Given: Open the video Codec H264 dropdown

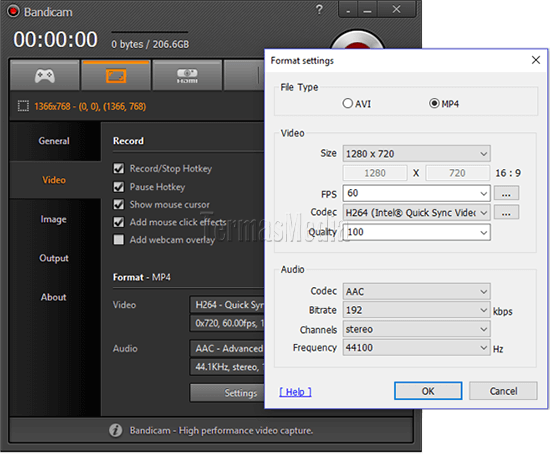Looking at the screenshot, I should tap(416, 213).
